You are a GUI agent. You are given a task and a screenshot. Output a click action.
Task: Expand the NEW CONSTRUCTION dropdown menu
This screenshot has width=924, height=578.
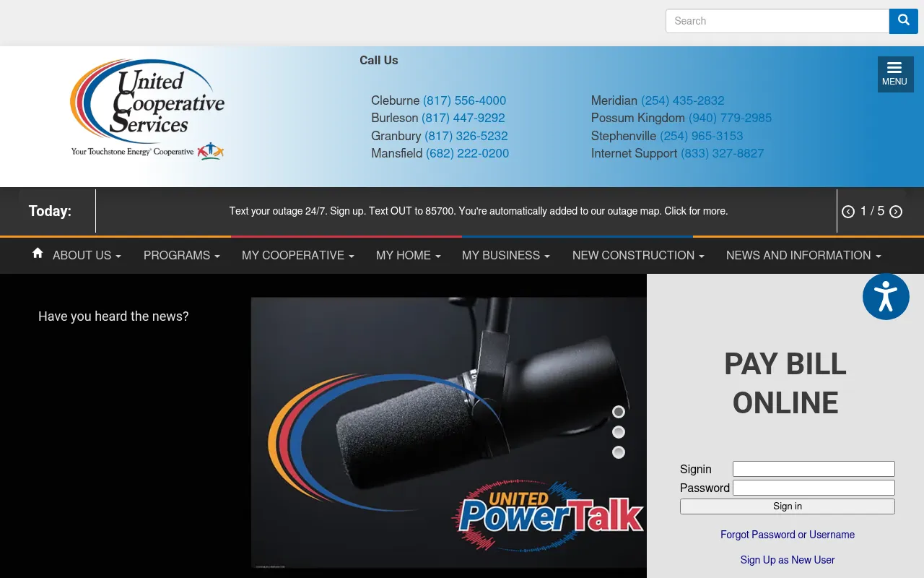(x=638, y=256)
